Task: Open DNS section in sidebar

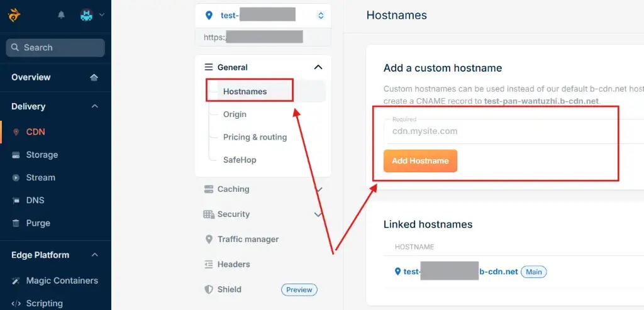Action: (x=35, y=201)
